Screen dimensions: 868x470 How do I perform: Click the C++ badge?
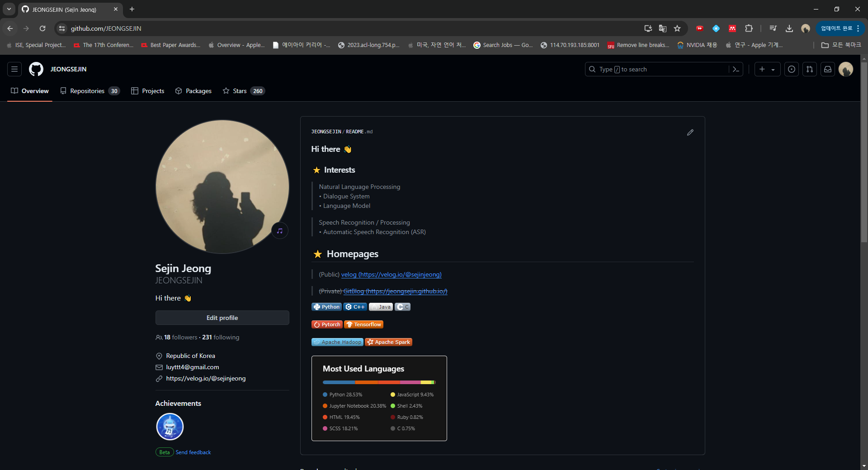point(355,307)
